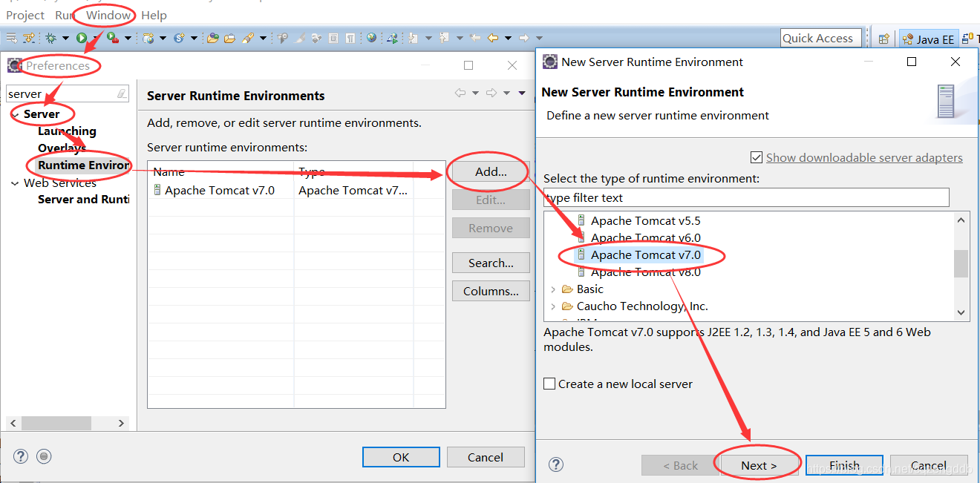This screenshot has width=980, height=483.
Task: Click the Preferences forward history arrow
Action: click(491, 93)
